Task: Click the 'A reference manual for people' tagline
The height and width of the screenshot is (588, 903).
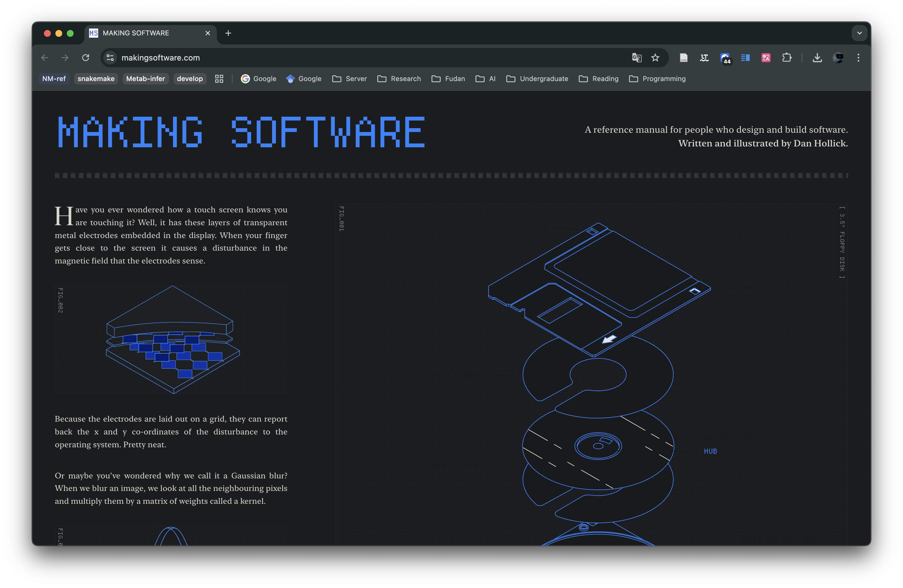Action: click(x=716, y=130)
